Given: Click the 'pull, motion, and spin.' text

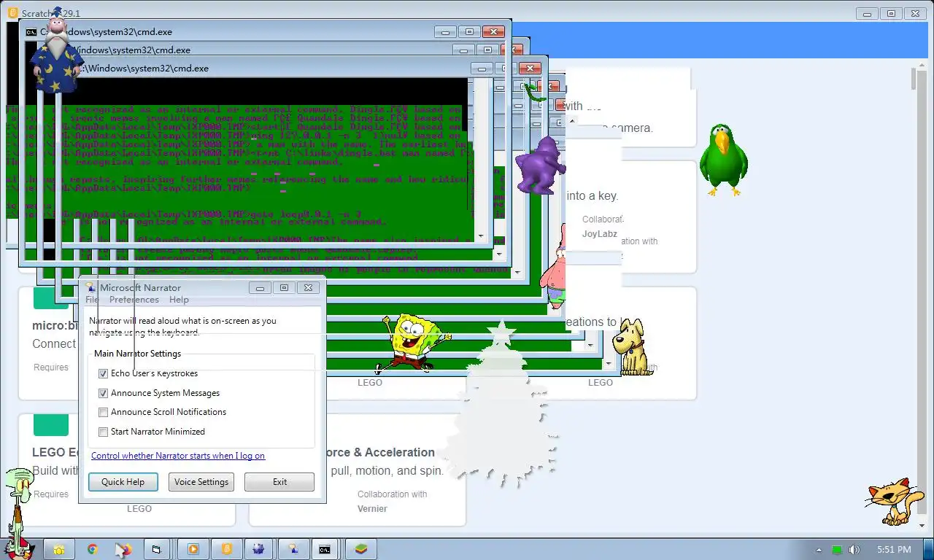Looking at the screenshot, I should tap(387, 471).
